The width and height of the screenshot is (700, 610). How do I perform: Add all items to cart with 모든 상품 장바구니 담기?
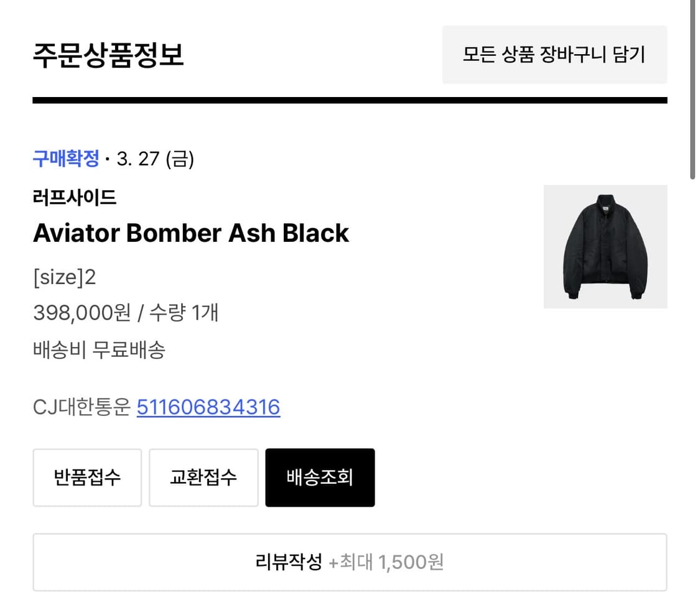click(554, 55)
